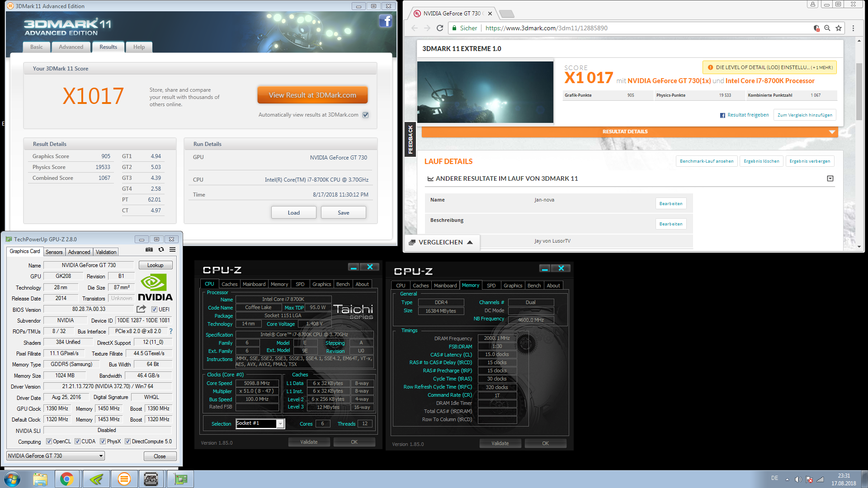Click Benchmark-Lauf ansehen button
Image resolution: width=868 pixels, height=488 pixels.
click(707, 161)
